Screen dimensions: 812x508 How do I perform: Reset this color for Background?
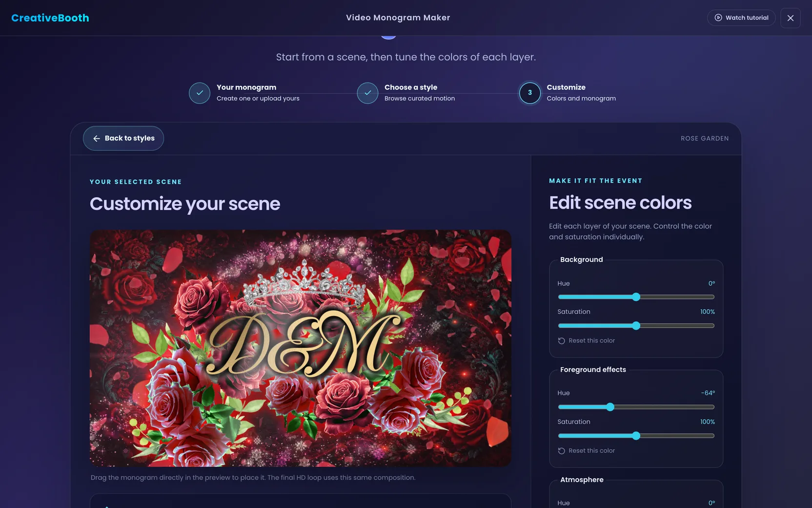point(587,340)
